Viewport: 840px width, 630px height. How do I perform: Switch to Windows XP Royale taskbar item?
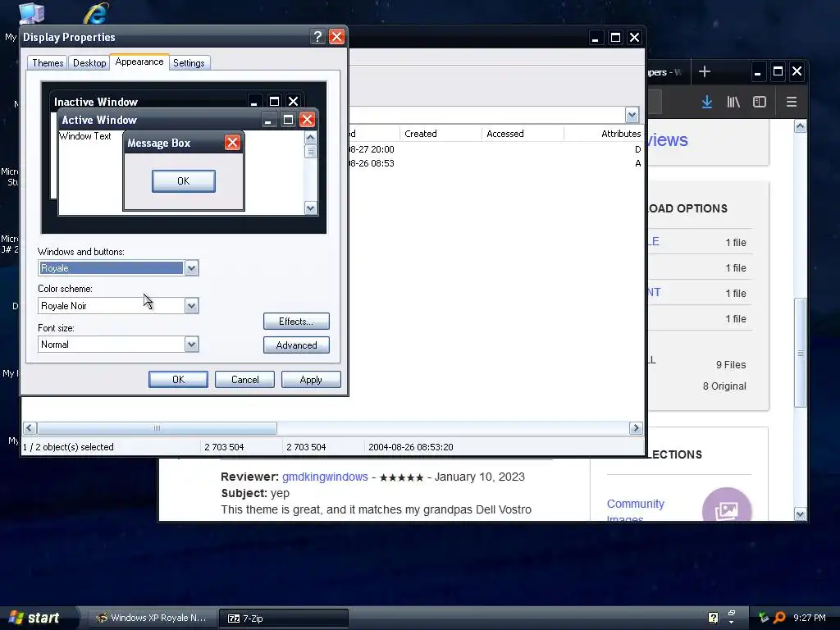[x=152, y=618]
